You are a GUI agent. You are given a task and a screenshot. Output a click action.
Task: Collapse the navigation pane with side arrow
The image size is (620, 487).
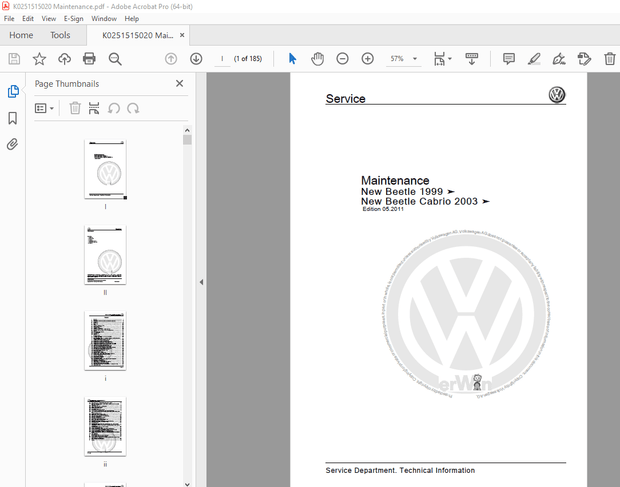pyautogui.click(x=201, y=282)
